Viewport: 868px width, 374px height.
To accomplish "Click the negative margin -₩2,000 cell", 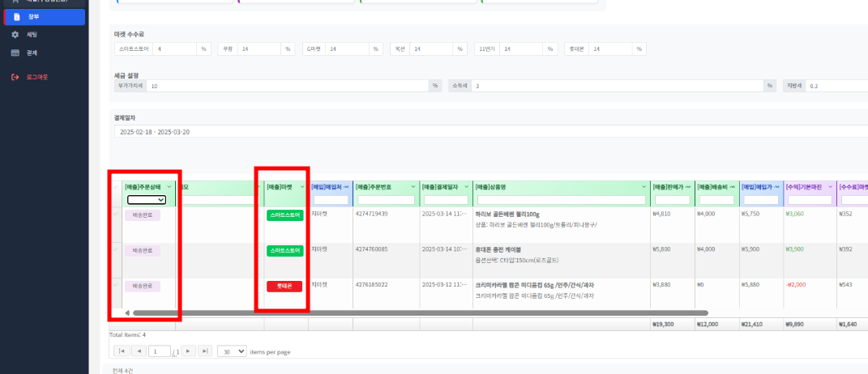I will point(796,284).
